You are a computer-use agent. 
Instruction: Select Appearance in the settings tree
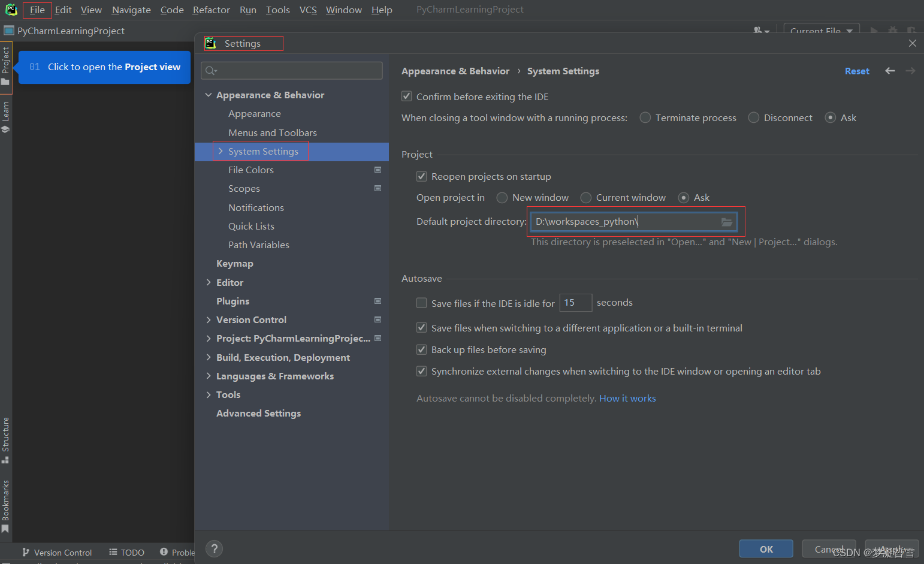pyautogui.click(x=254, y=113)
